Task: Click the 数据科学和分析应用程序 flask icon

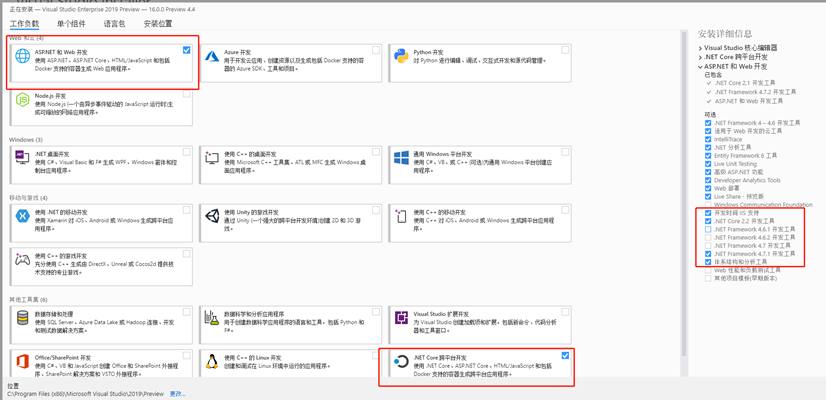Action: coord(212,317)
